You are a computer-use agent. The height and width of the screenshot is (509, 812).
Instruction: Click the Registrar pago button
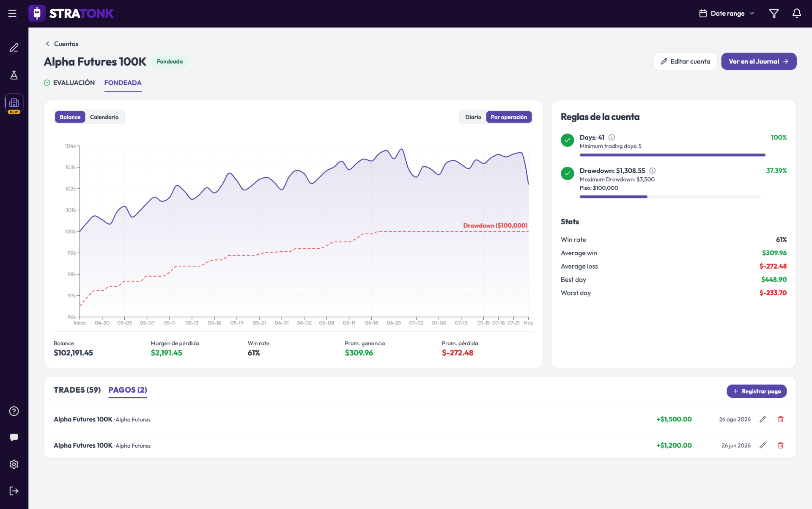pyautogui.click(x=756, y=391)
